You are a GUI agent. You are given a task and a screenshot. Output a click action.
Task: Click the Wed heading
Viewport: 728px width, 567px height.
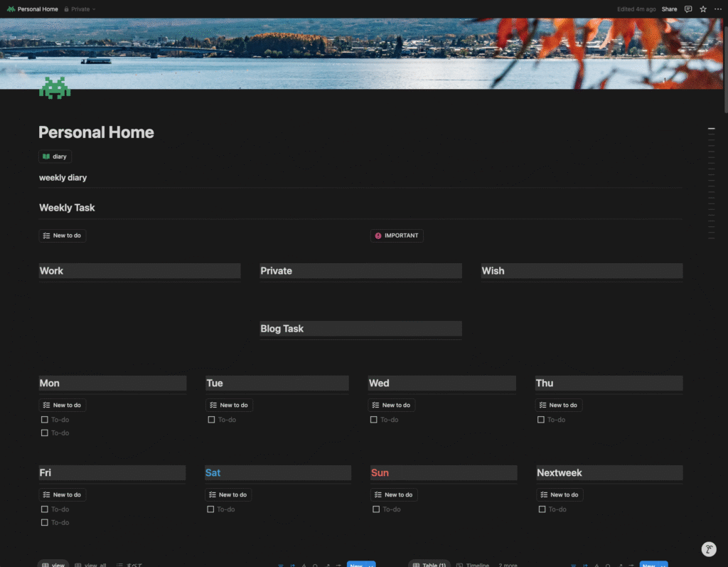click(442, 383)
